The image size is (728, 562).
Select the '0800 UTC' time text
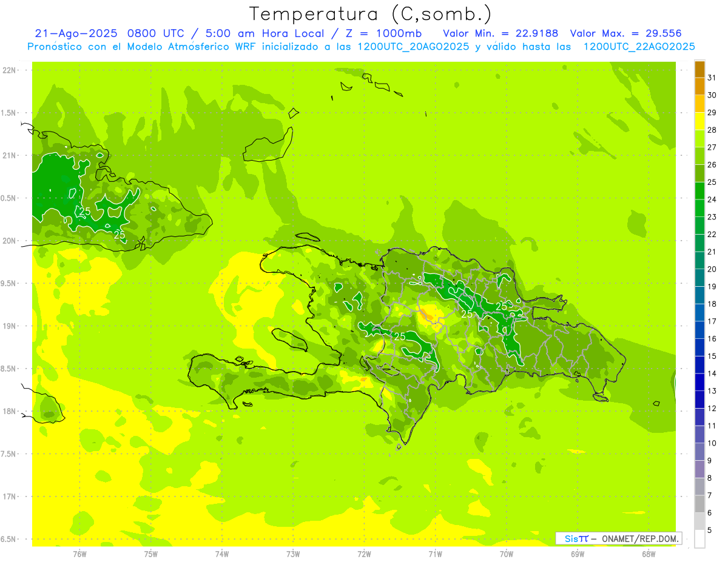click(x=157, y=33)
